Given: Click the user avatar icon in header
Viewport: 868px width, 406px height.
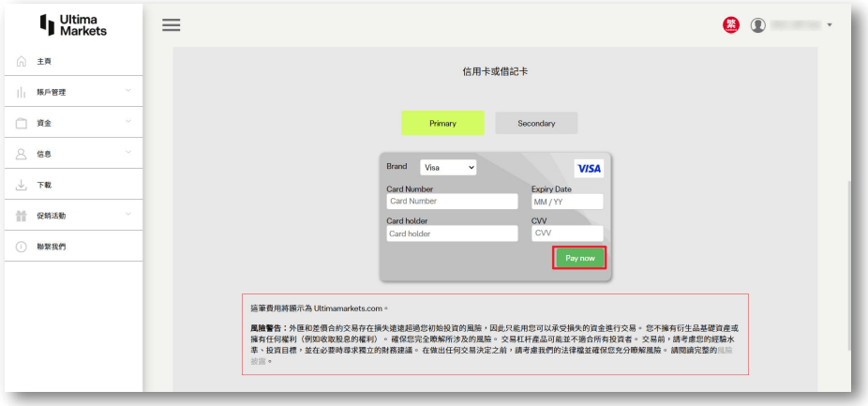Looking at the screenshot, I should [x=757, y=25].
